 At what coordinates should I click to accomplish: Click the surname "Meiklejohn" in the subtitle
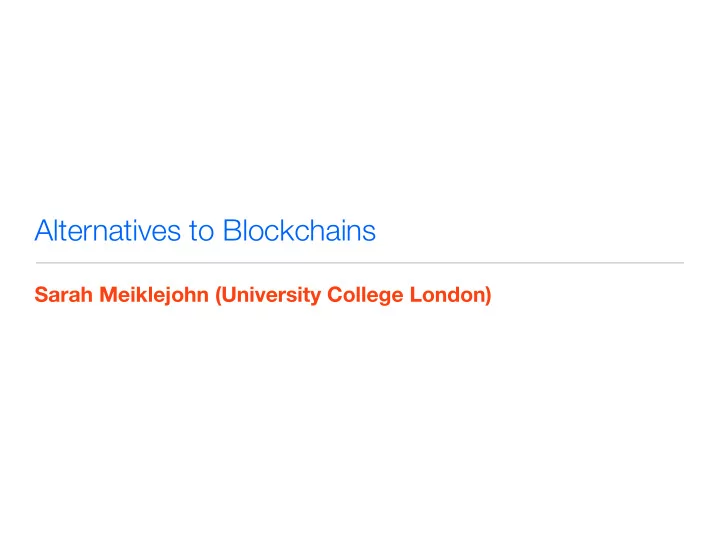pyautogui.click(x=154, y=296)
